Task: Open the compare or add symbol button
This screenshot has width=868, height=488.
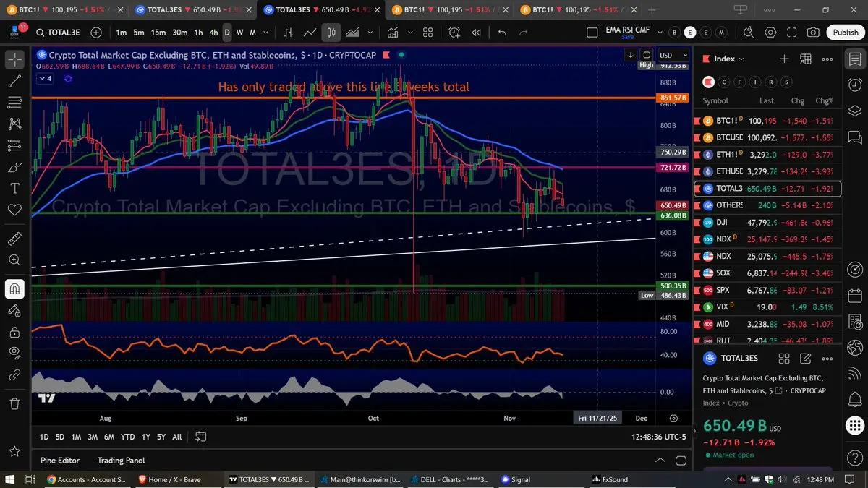Action: 96,33
